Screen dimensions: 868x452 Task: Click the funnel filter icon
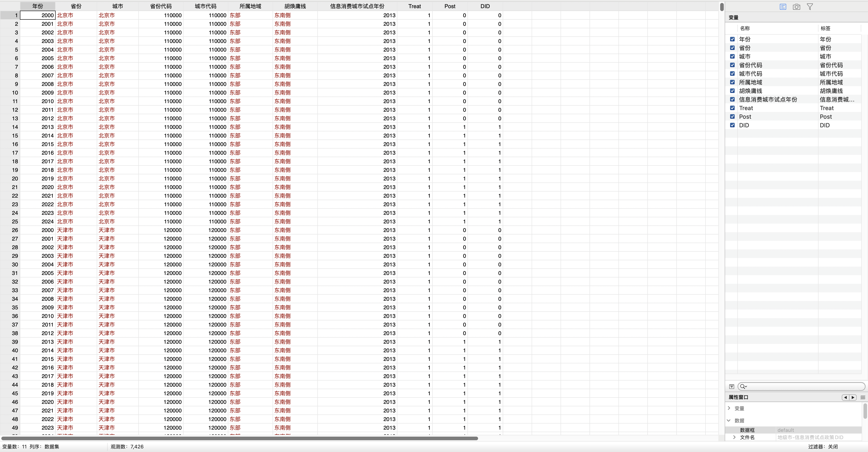click(x=810, y=7)
